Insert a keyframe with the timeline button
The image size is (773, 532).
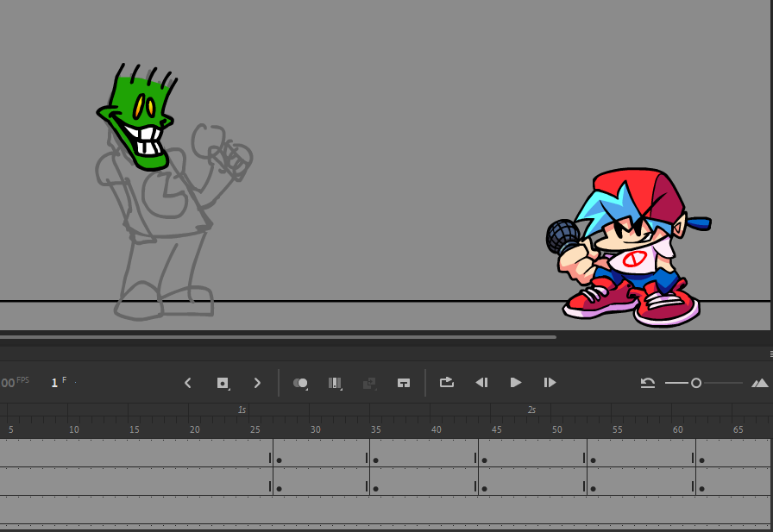pyautogui.click(x=223, y=383)
